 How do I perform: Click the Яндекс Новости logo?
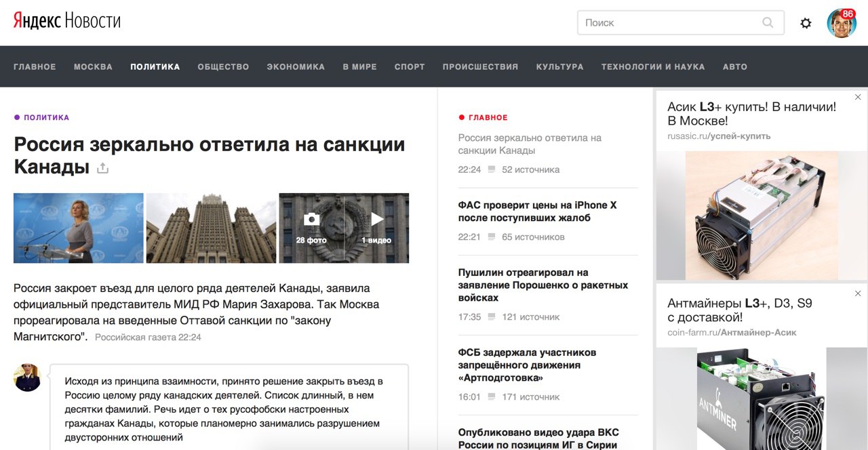click(67, 21)
